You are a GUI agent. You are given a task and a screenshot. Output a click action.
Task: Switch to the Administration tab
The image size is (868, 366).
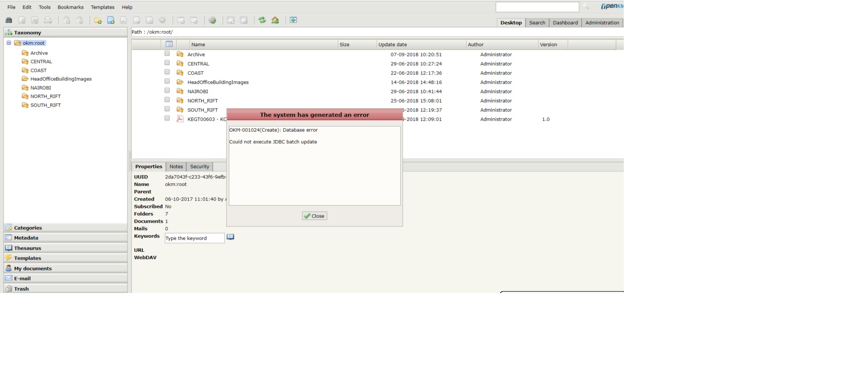tap(602, 23)
